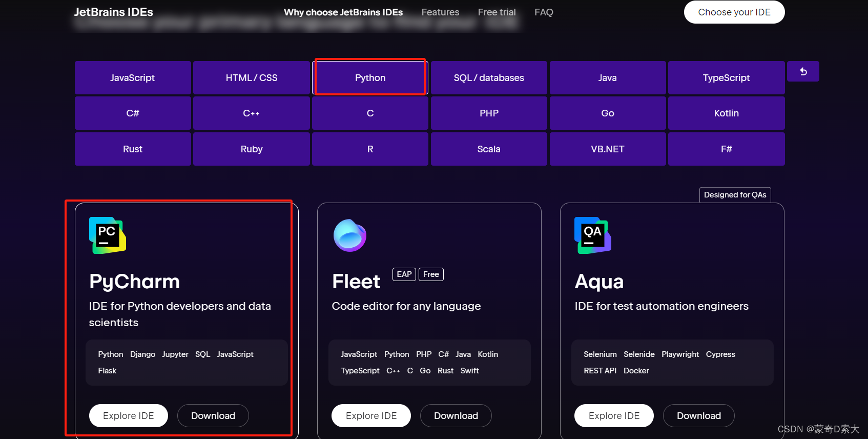The width and height of the screenshot is (868, 439).
Task: Pick the F# language tile
Action: coord(727,149)
